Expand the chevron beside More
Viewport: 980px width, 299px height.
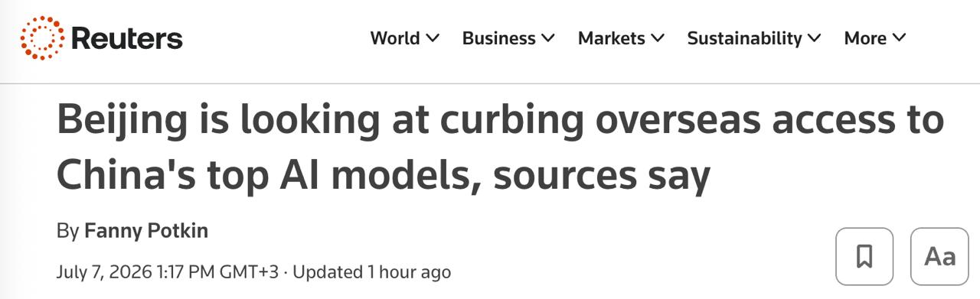click(899, 38)
